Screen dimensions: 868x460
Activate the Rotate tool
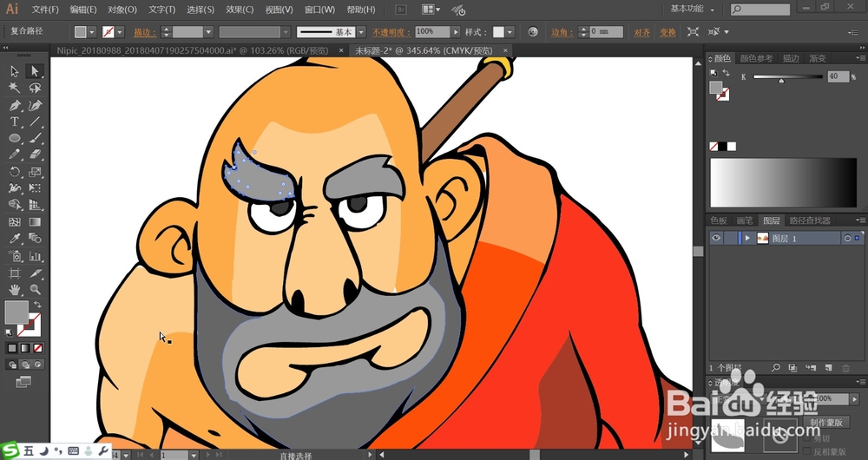[x=15, y=172]
